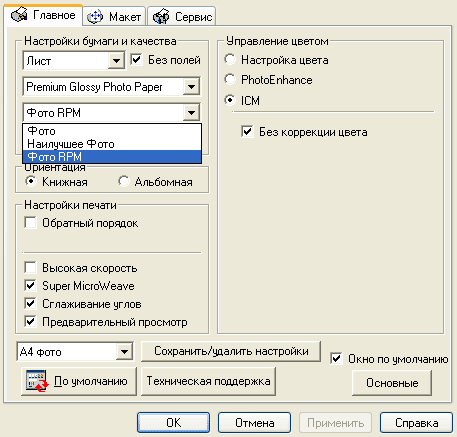Click the Макет tab layout icon
The width and height of the screenshot is (457, 437).
95,17
